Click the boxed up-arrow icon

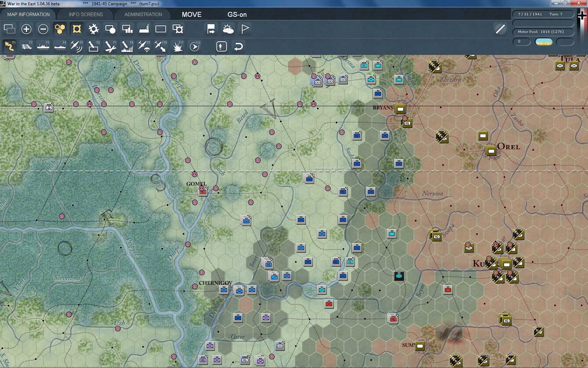point(221,46)
